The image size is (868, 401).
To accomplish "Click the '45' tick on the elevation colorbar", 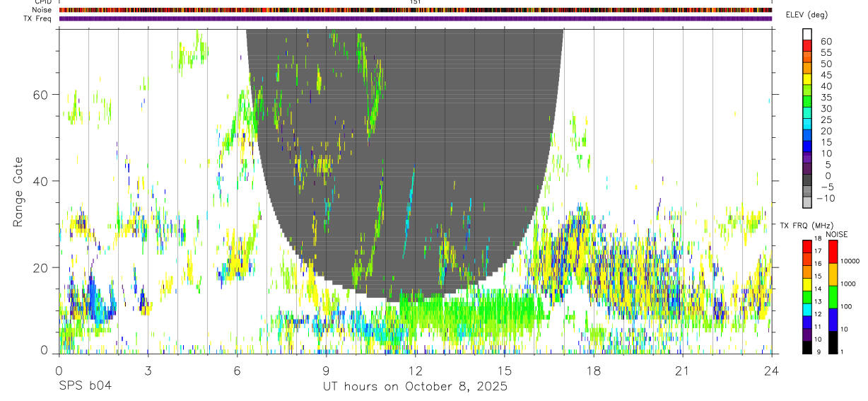I will point(826,75).
